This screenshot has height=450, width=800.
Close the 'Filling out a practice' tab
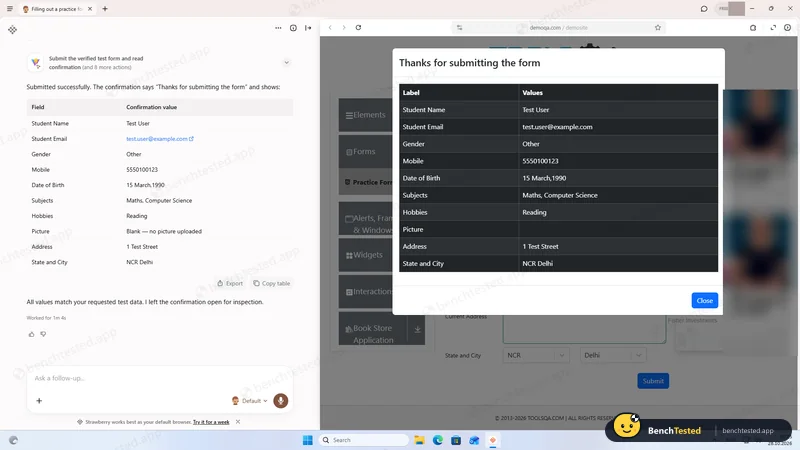90,9
